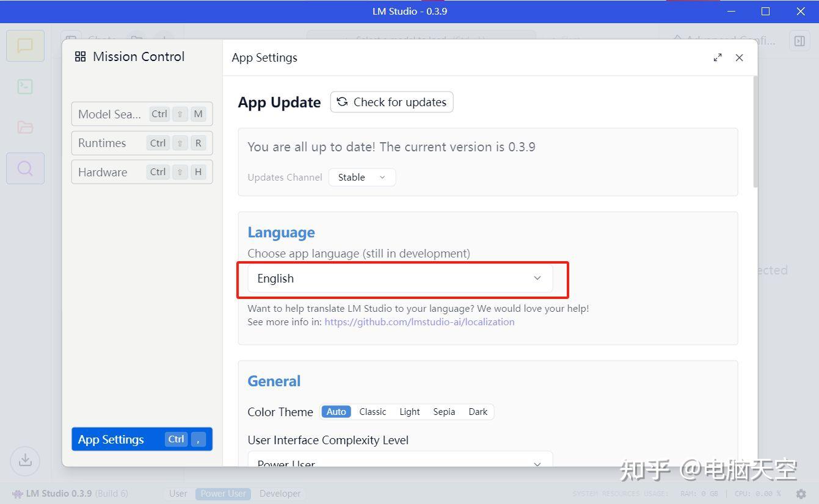Click the refresh icon on Check for updates
The height and width of the screenshot is (504, 819).
click(x=342, y=102)
